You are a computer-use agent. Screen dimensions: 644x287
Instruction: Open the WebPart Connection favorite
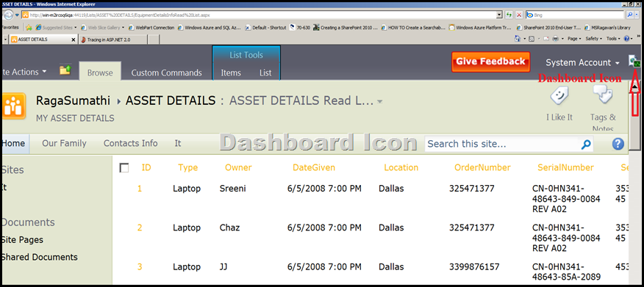tap(151, 27)
